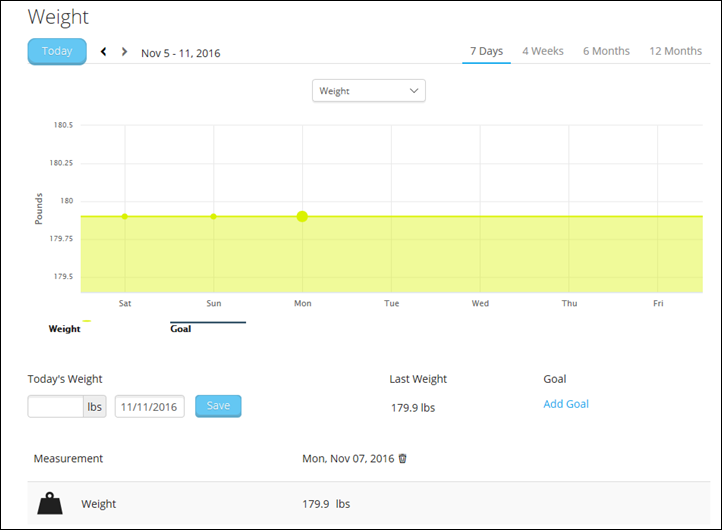Viewport: 722px width, 530px height.
Task: Show the 6 Months view
Action: 606,51
